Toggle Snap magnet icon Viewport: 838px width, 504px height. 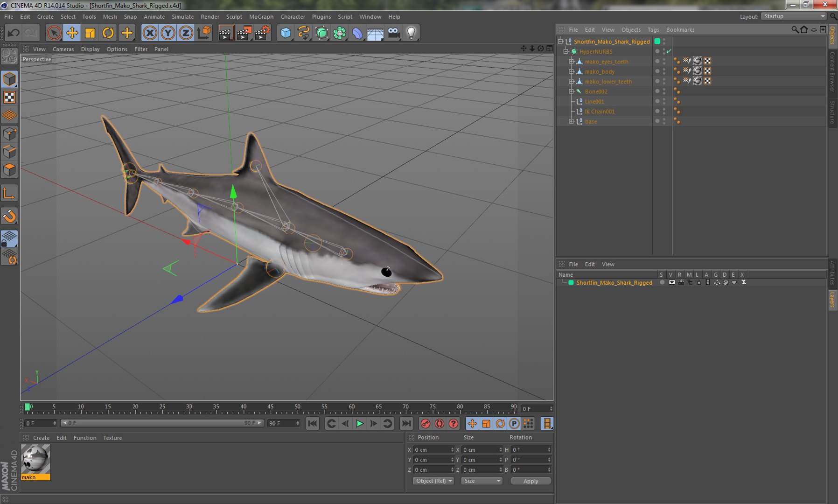tap(9, 216)
